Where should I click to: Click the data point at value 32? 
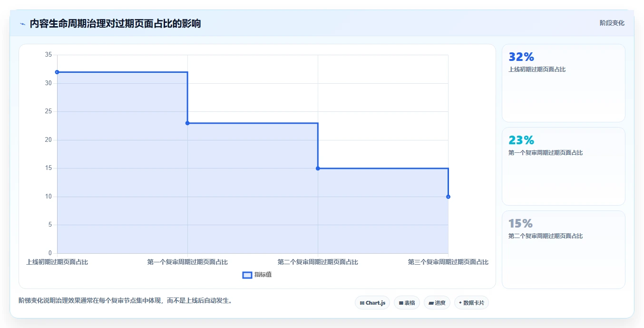pos(57,72)
